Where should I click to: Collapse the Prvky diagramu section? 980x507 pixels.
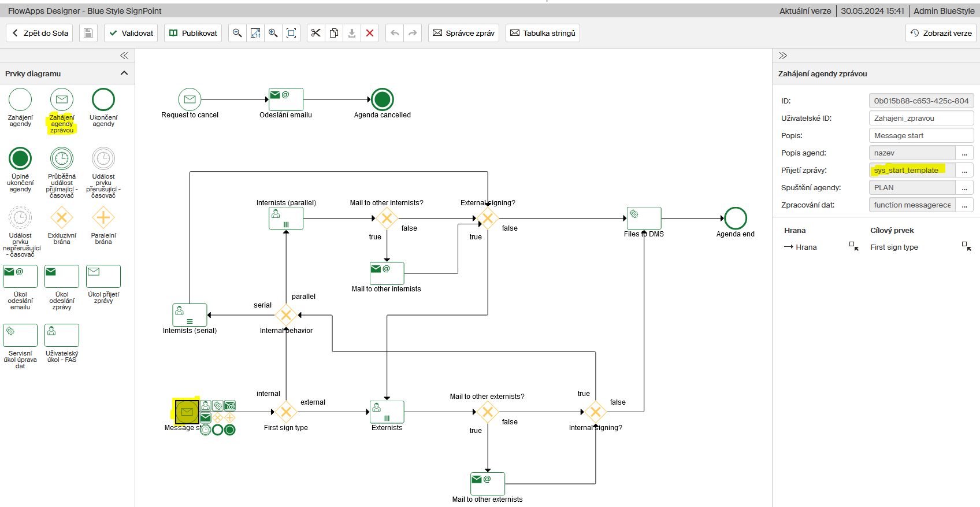point(124,73)
